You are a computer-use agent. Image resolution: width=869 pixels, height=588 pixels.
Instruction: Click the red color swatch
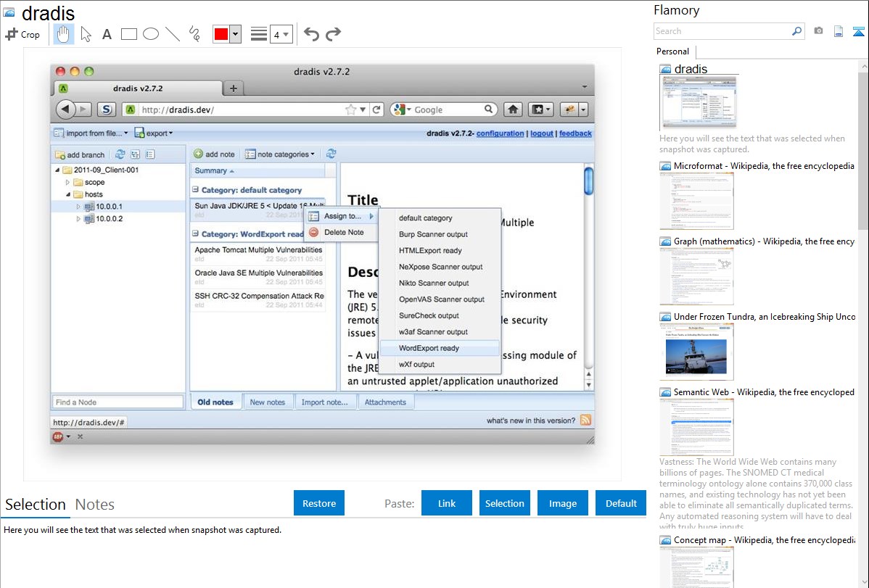click(x=221, y=34)
